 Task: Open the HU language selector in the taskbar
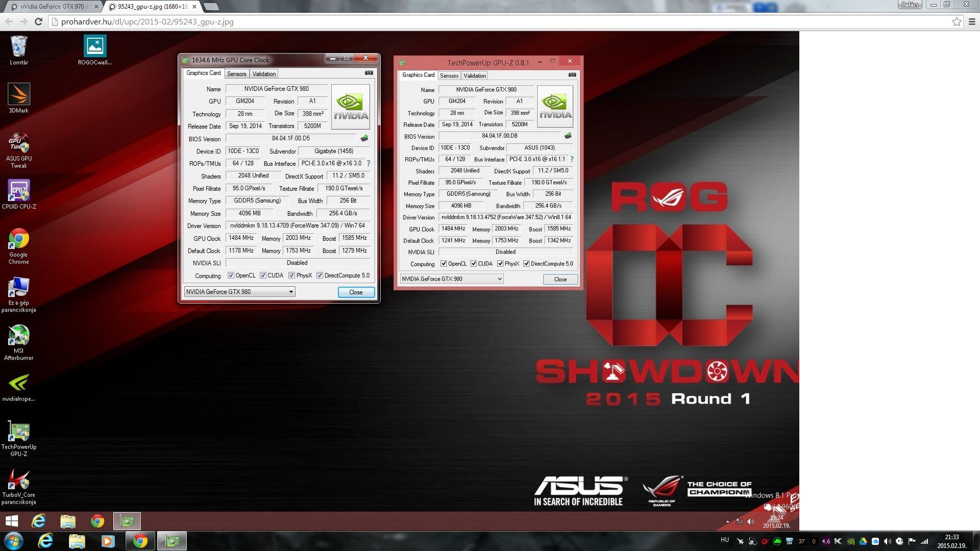click(725, 540)
